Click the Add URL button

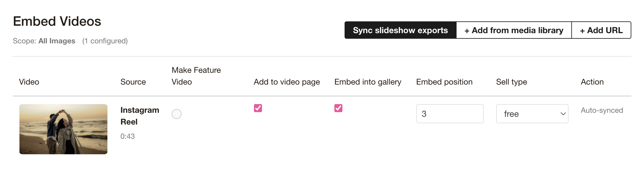click(x=601, y=30)
